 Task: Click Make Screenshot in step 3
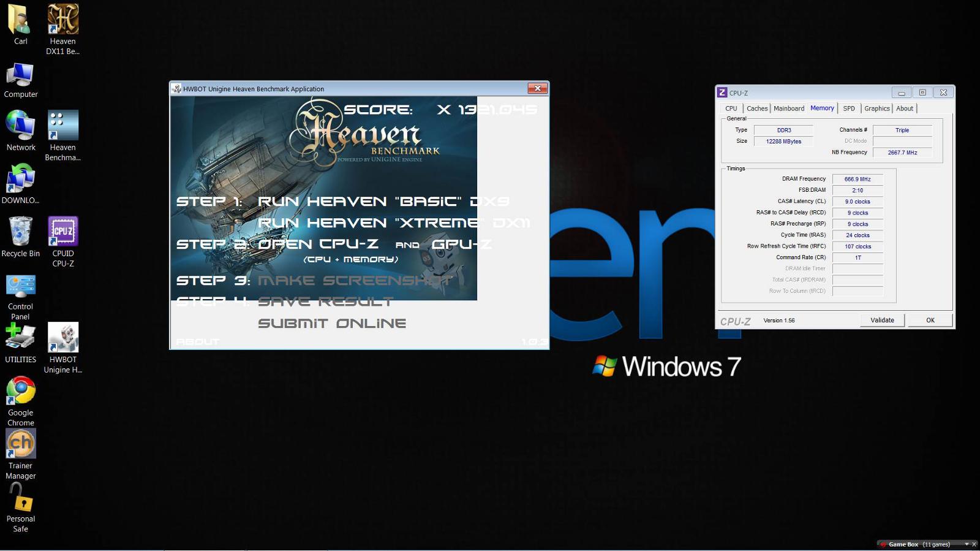pos(355,280)
